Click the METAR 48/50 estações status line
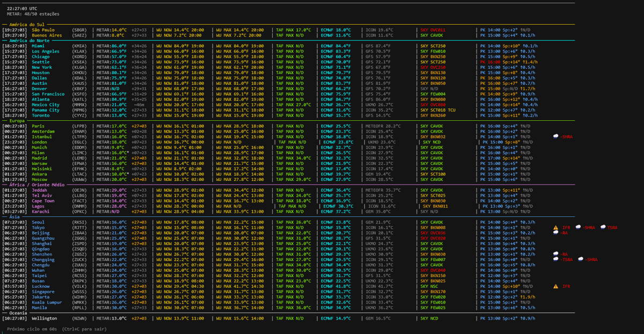Viewport: 644px width, 334px height. click(33, 14)
